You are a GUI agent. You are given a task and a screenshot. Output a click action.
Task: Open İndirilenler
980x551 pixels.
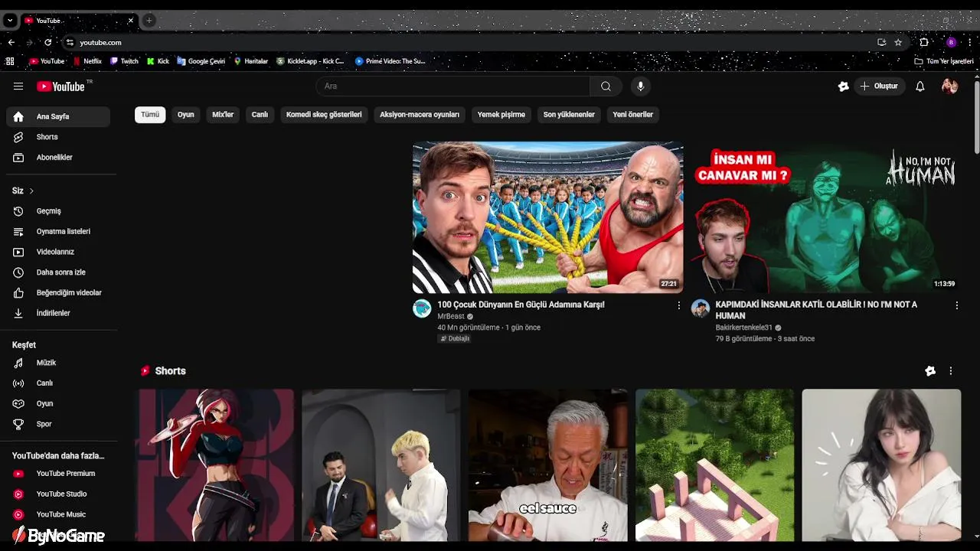[x=58, y=313]
